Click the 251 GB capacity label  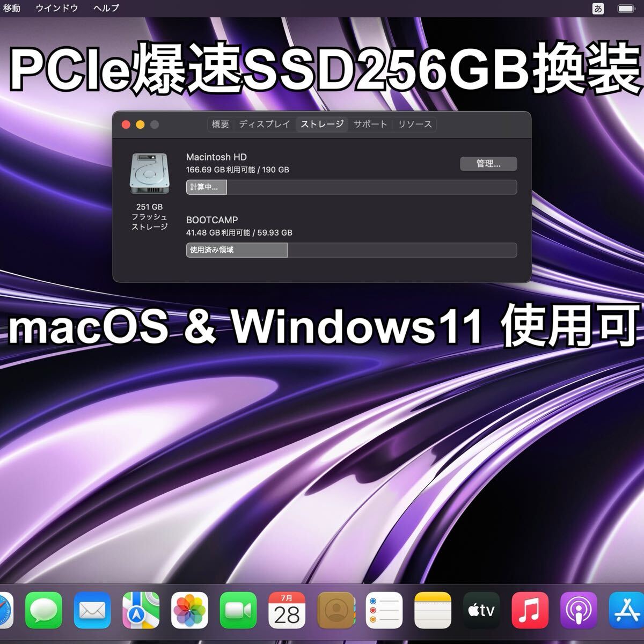[x=149, y=207]
